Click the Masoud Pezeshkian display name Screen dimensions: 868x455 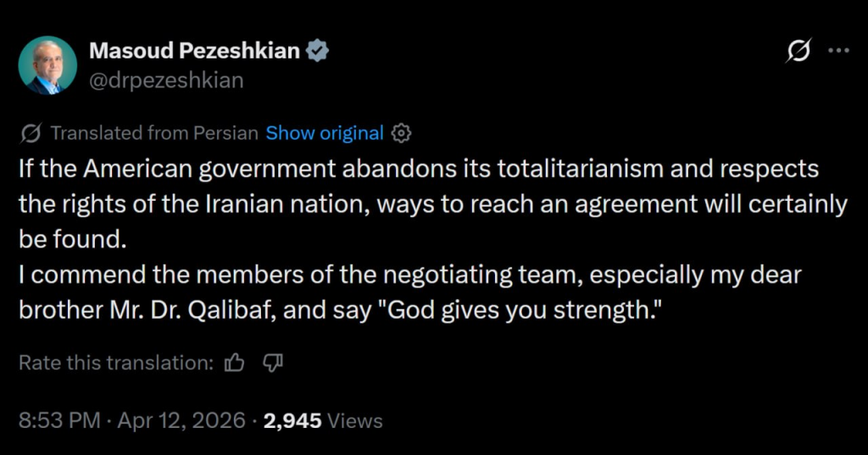pyautogui.click(x=194, y=51)
